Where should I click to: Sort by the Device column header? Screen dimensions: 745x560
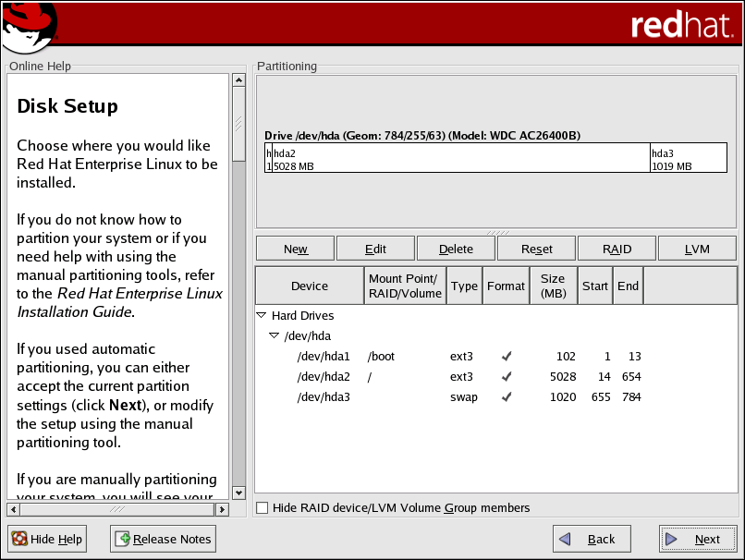pos(310,286)
